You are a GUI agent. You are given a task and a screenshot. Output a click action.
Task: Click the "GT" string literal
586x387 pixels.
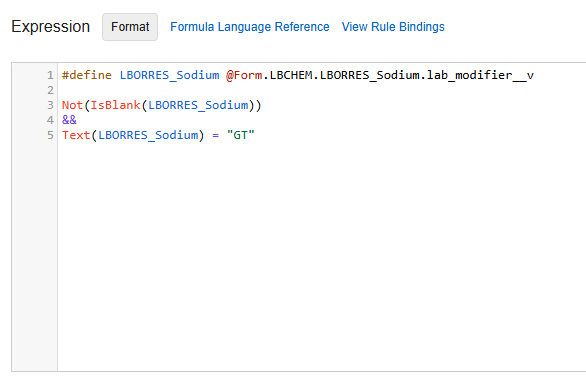[241, 135]
